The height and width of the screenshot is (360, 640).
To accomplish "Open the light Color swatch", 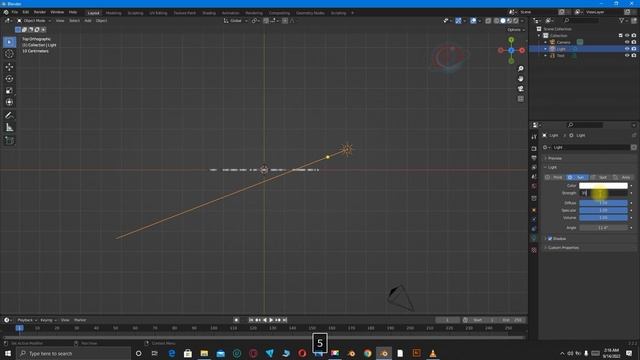I will [603, 186].
